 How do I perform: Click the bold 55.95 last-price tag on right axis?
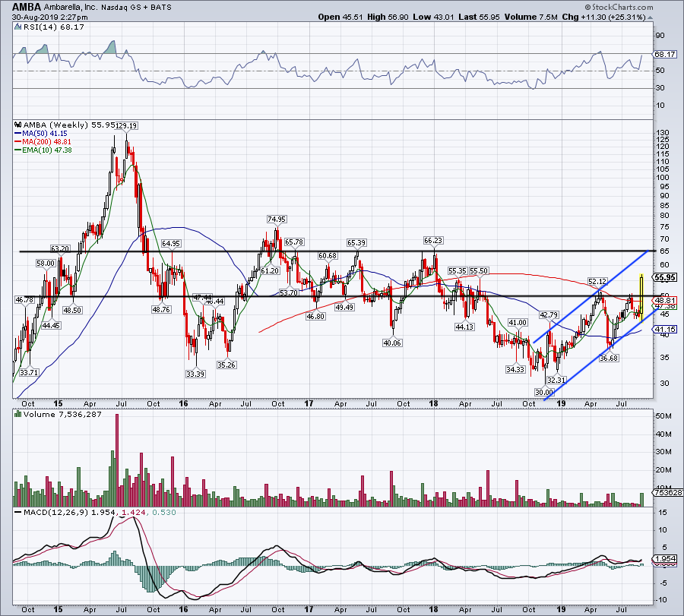665,277
